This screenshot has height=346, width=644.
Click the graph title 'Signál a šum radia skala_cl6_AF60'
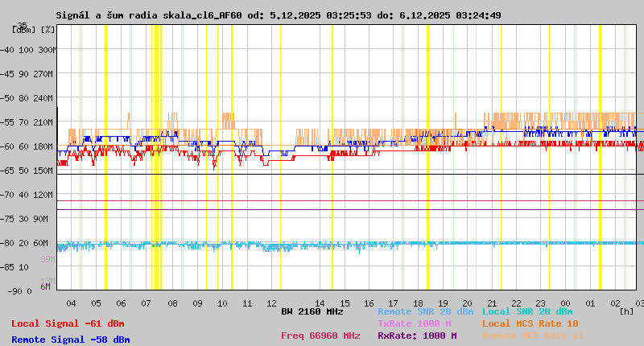149,15
